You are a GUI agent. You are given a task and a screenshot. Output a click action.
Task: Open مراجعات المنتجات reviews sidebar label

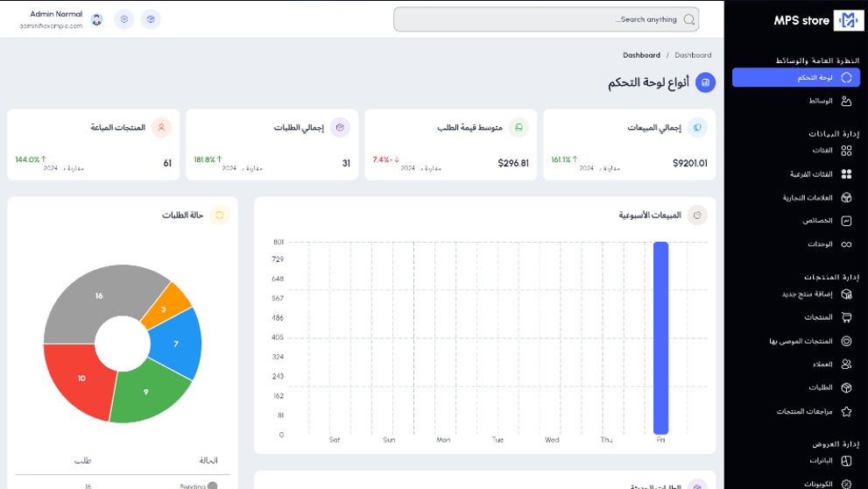click(804, 412)
